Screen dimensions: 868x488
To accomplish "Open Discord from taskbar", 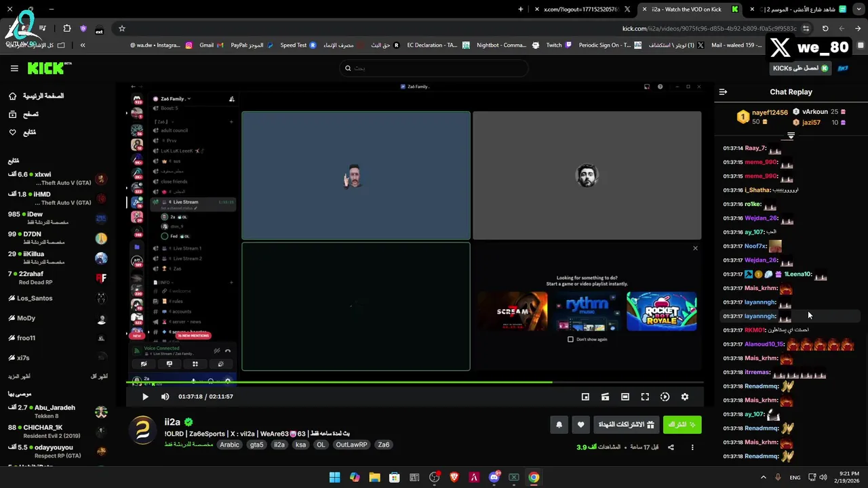I will [x=494, y=477].
